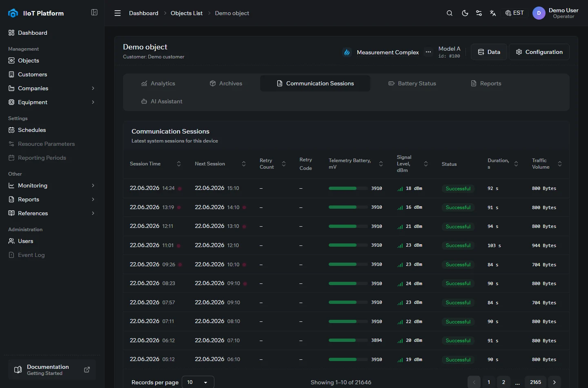This screenshot has width=588, height=388.
Task: Go to pagination page 2
Action: coord(503,382)
